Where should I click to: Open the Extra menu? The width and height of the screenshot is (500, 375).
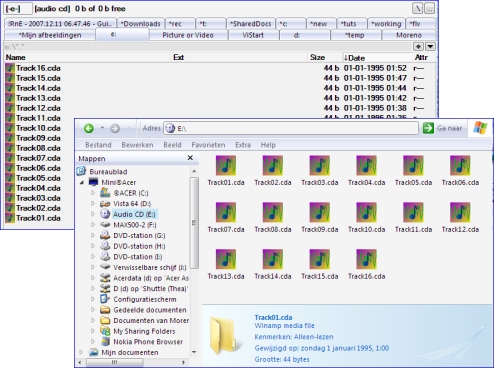click(243, 145)
